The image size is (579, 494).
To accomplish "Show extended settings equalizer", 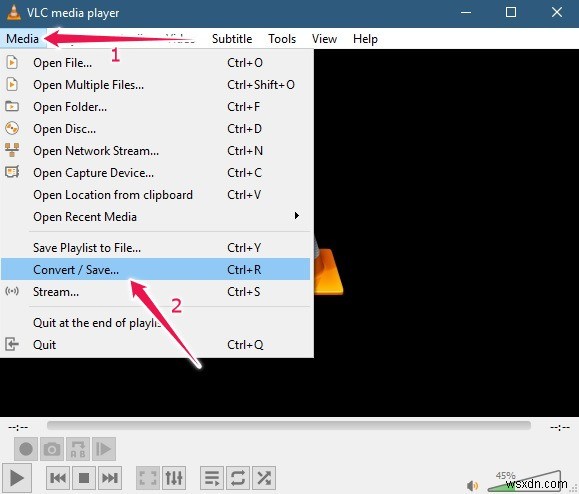I will [174, 478].
